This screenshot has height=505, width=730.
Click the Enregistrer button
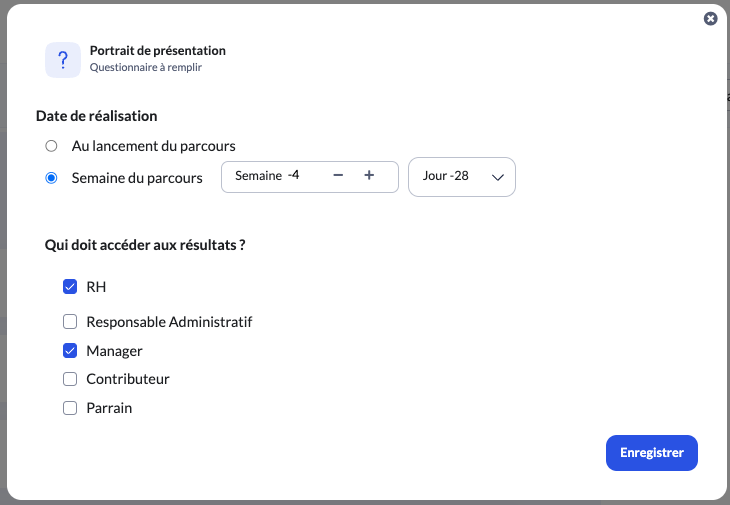click(x=652, y=453)
